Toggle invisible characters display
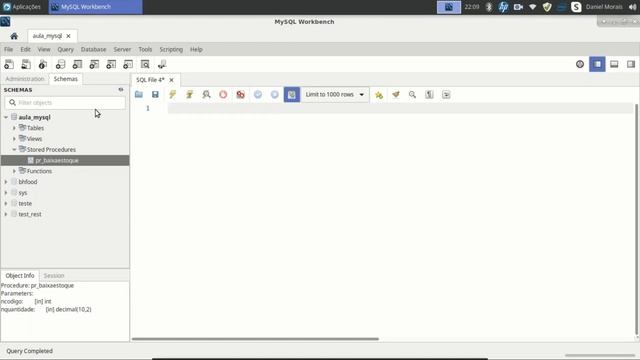The width and height of the screenshot is (640, 360). pos(429,95)
